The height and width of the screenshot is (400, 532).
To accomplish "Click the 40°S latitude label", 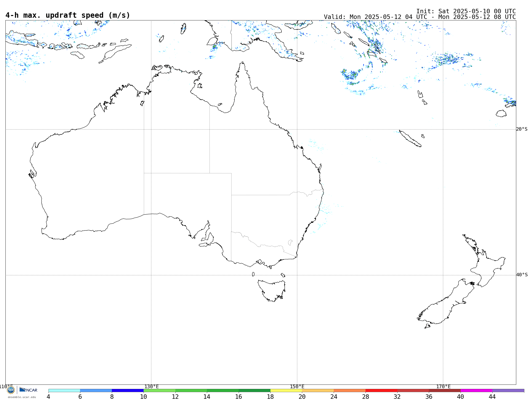I will [522, 275].
